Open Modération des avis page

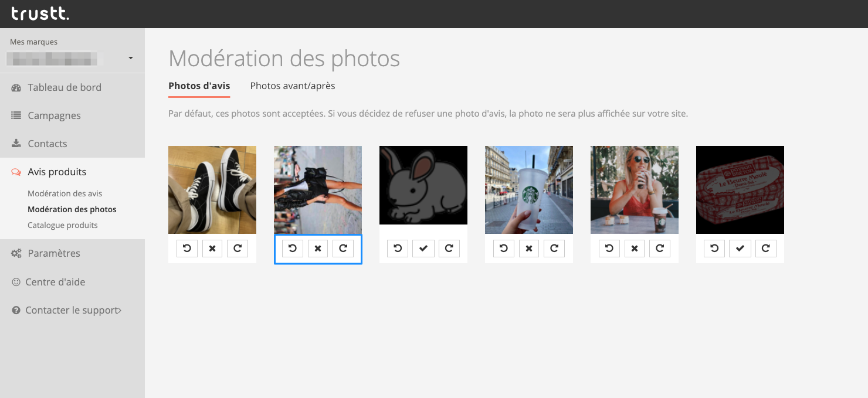click(x=65, y=193)
